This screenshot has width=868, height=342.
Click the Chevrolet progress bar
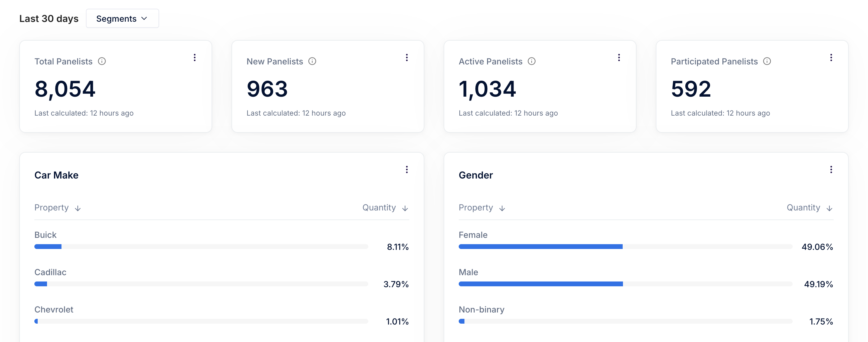tap(201, 322)
